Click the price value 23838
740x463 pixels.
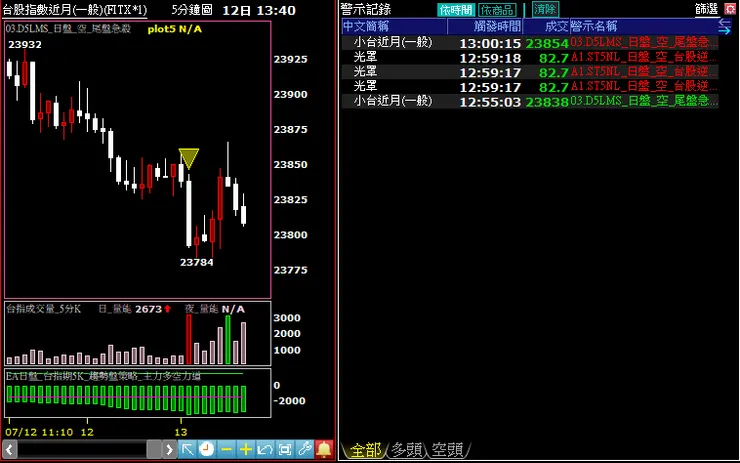coord(547,101)
